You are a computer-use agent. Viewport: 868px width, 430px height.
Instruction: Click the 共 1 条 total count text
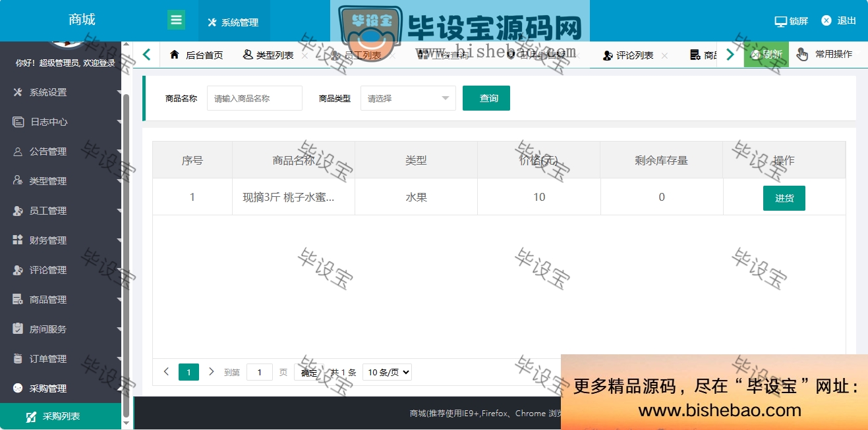coord(343,373)
